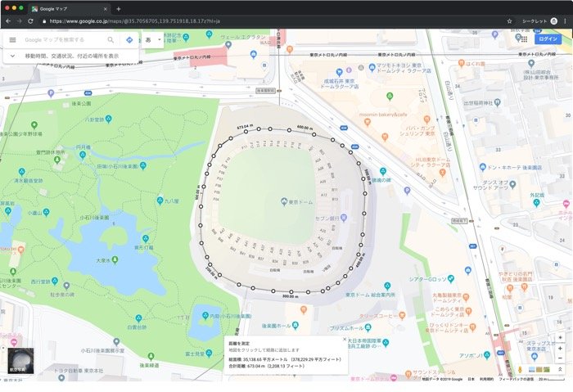Click the 合計距離 673.04 m text
This screenshot has width=573, height=392.
point(266,366)
